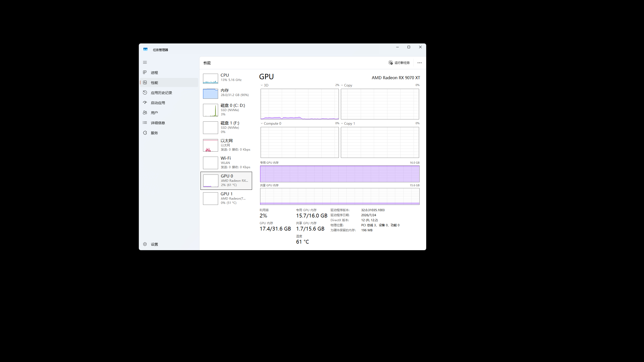
Task: Click the 以太网 resource label
Action: pyautogui.click(x=227, y=141)
